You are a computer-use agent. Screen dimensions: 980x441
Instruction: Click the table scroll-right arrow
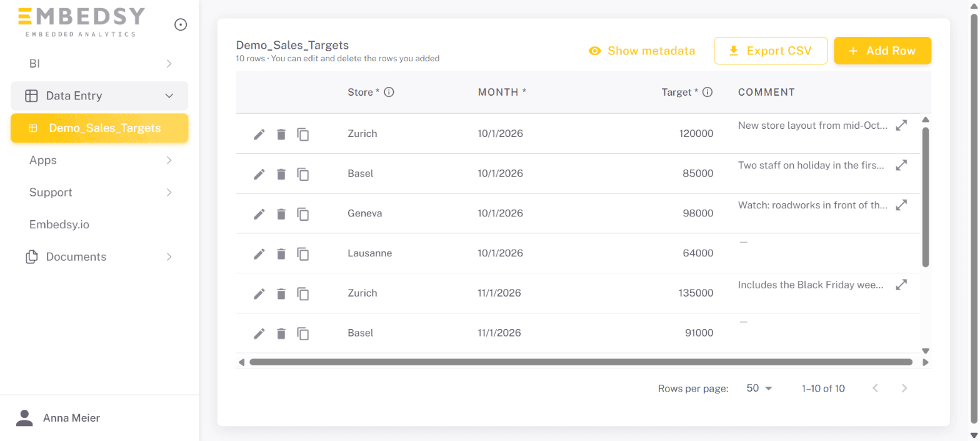[926, 362]
